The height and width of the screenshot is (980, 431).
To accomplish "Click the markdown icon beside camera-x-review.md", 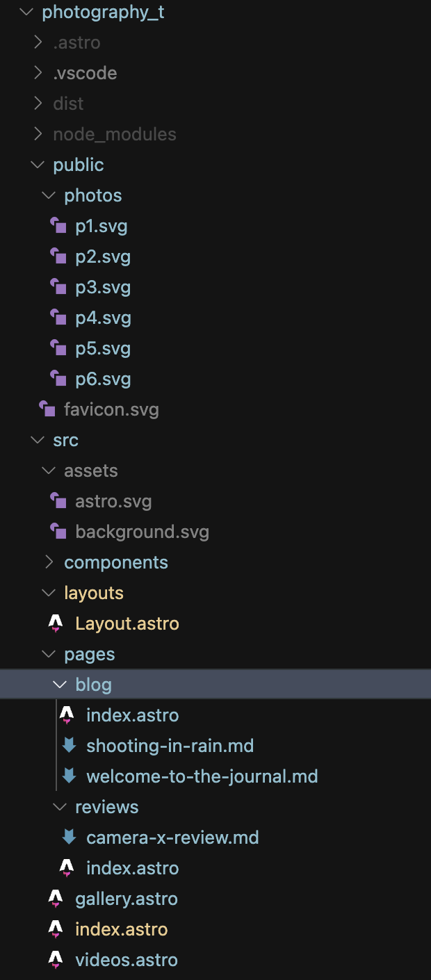I will pos(69,838).
